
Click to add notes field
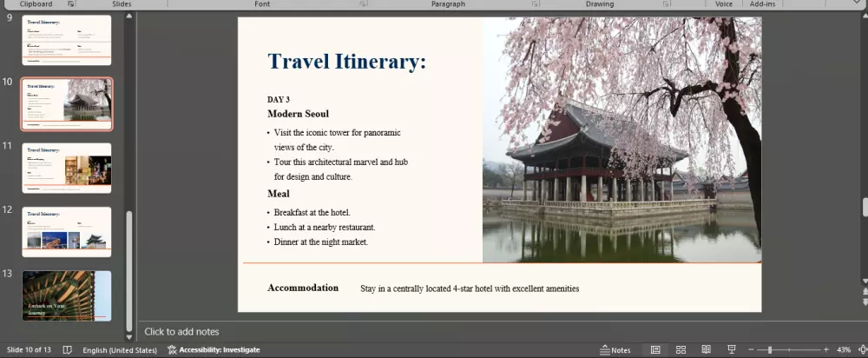pyautogui.click(x=181, y=331)
